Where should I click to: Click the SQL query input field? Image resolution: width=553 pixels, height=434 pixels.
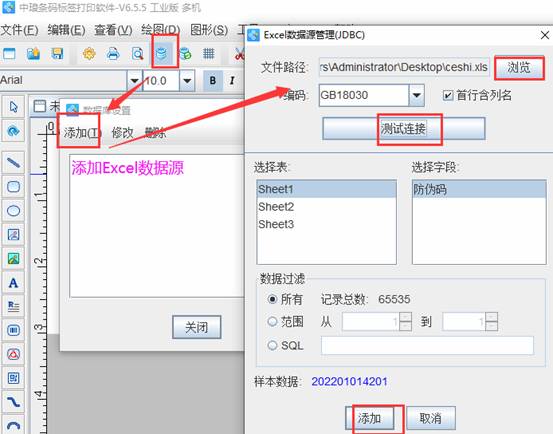tap(427, 346)
